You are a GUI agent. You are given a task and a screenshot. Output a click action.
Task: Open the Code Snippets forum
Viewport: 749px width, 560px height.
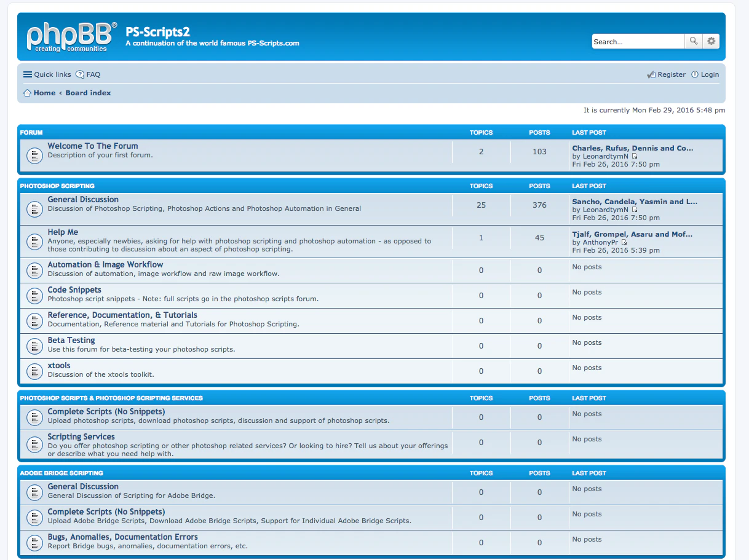point(74,290)
